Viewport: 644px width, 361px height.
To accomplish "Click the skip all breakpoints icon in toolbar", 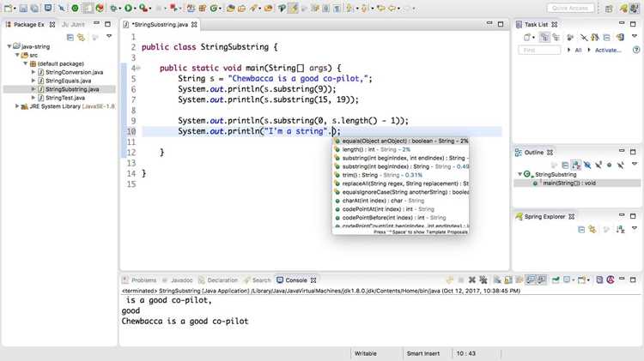I will coord(62,9).
